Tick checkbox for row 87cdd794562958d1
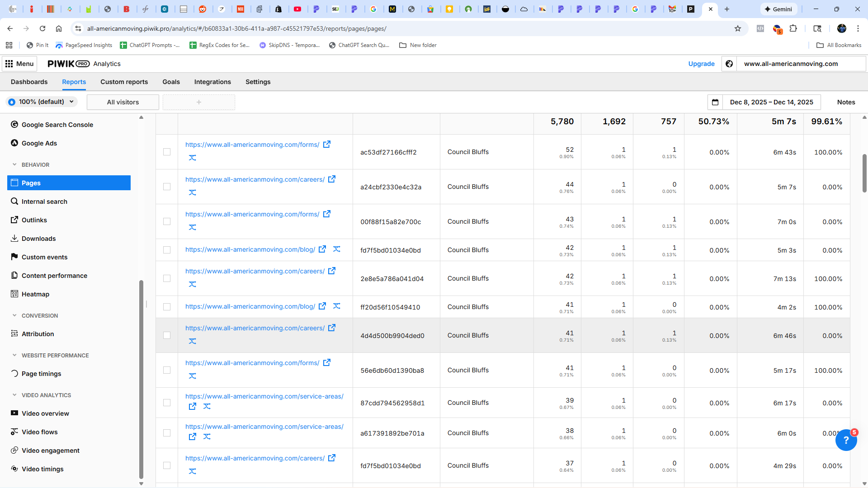 pos(167,403)
